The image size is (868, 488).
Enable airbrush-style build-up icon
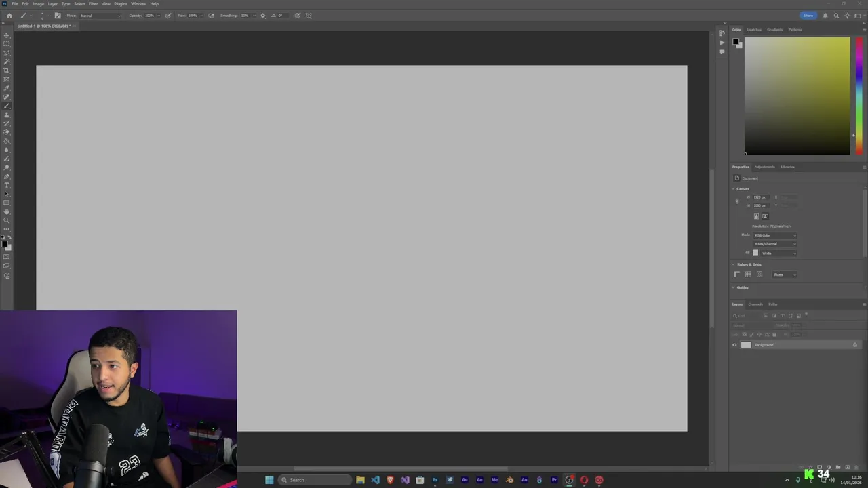point(211,15)
